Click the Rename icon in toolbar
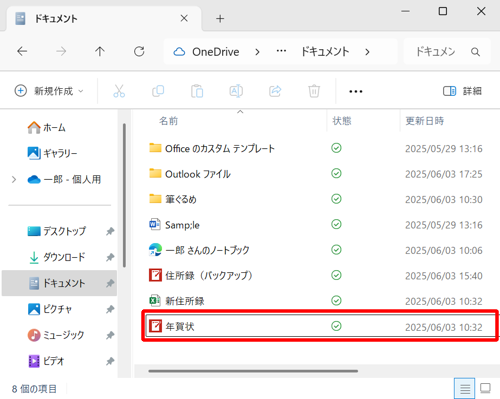Image resolution: width=500 pixels, height=399 pixels. pos(236,91)
